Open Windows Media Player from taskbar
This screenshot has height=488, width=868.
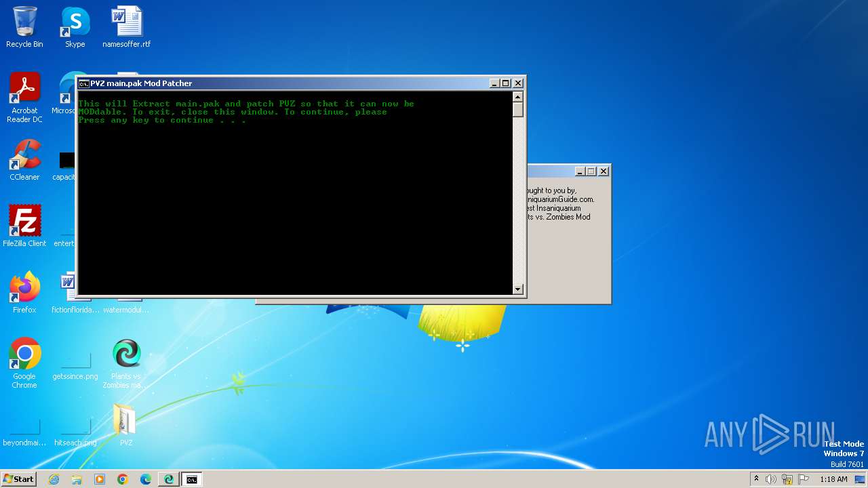[100, 479]
